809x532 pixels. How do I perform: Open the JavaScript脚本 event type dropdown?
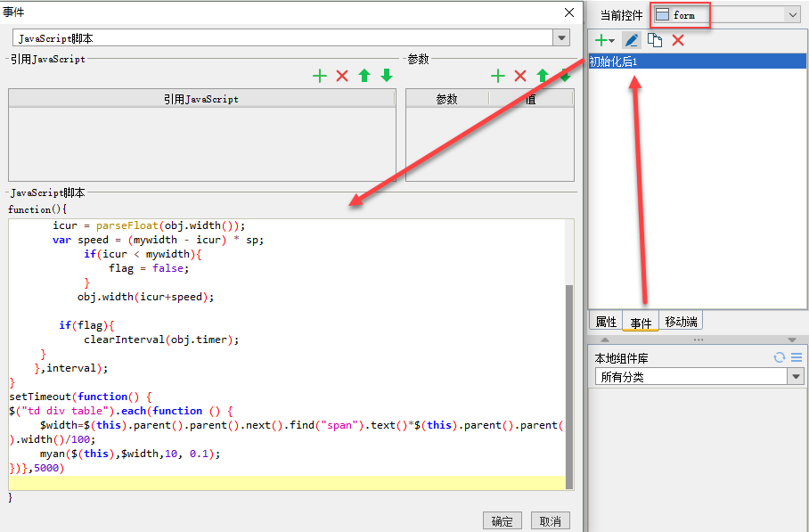click(561, 37)
